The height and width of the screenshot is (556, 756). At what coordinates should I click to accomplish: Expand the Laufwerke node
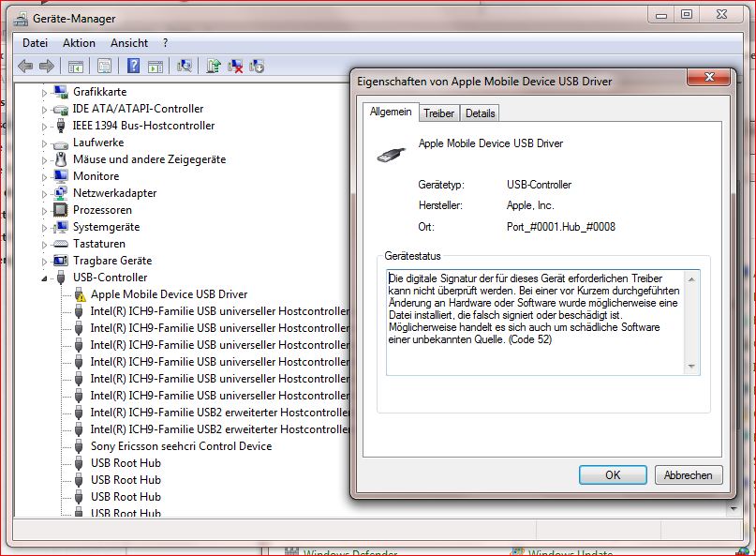click(44, 143)
